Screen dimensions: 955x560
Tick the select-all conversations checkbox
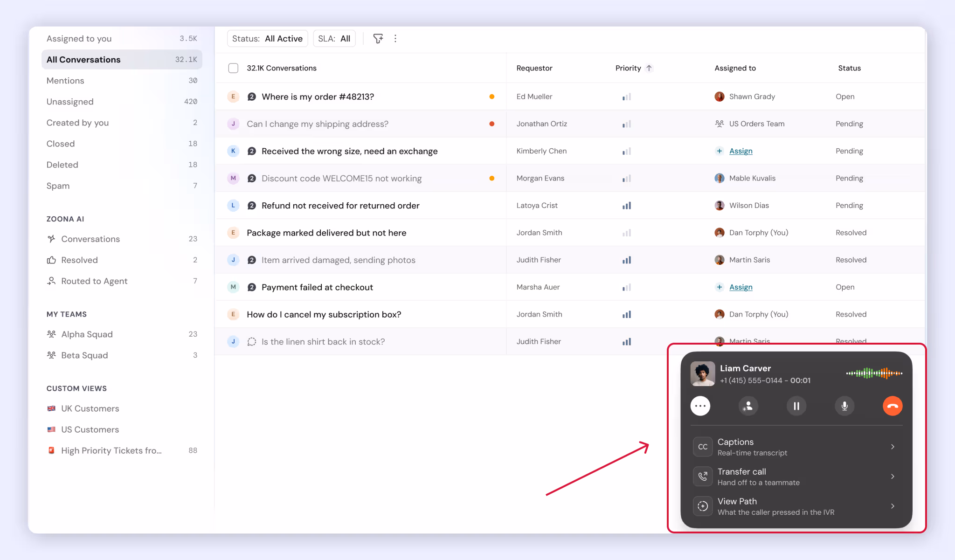coord(233,68)
